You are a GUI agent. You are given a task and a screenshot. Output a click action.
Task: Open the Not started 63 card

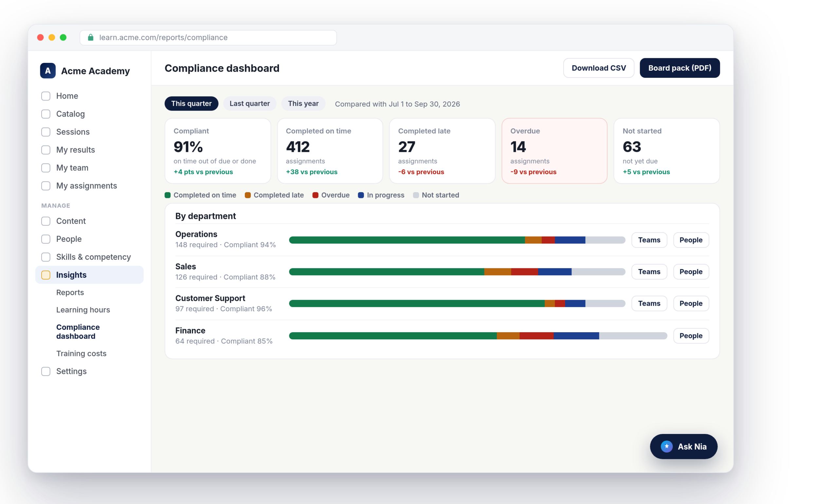pyautogui.click(x=666, y=151)
